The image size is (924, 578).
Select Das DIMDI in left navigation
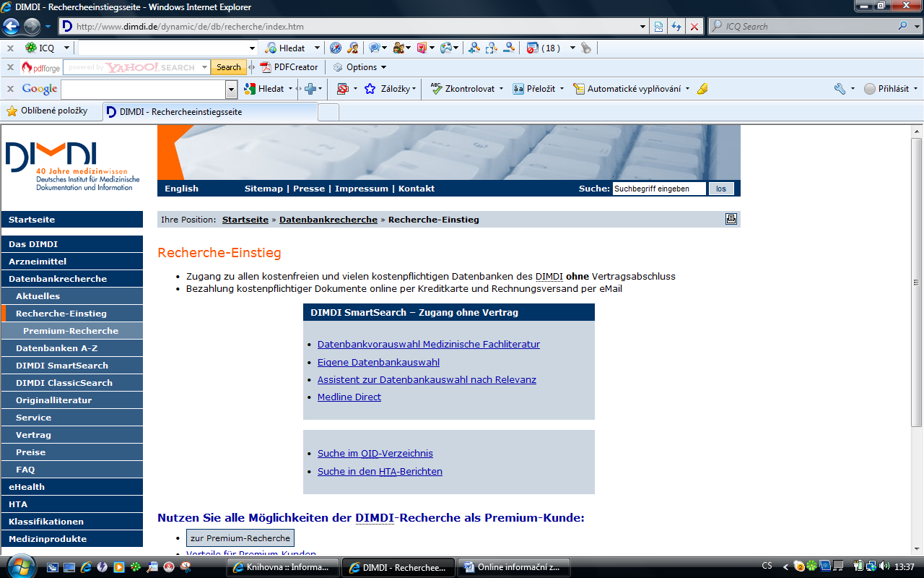click(72, 244)
